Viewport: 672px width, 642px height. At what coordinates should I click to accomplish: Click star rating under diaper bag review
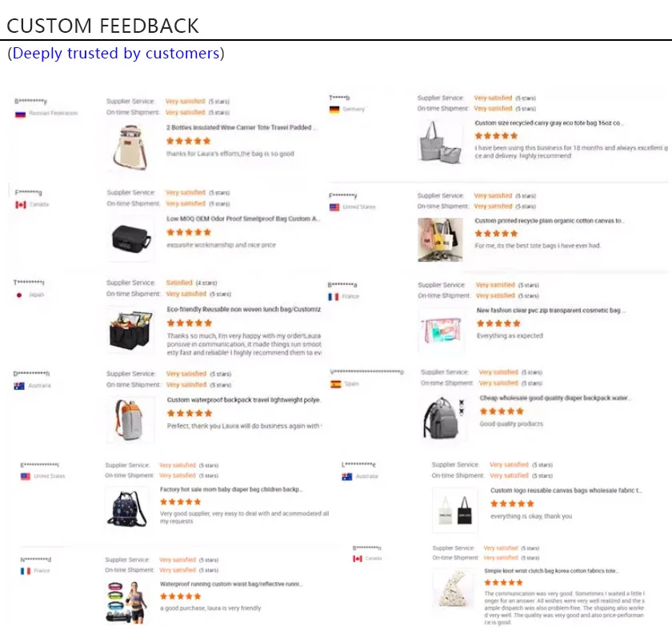point(181,502)
